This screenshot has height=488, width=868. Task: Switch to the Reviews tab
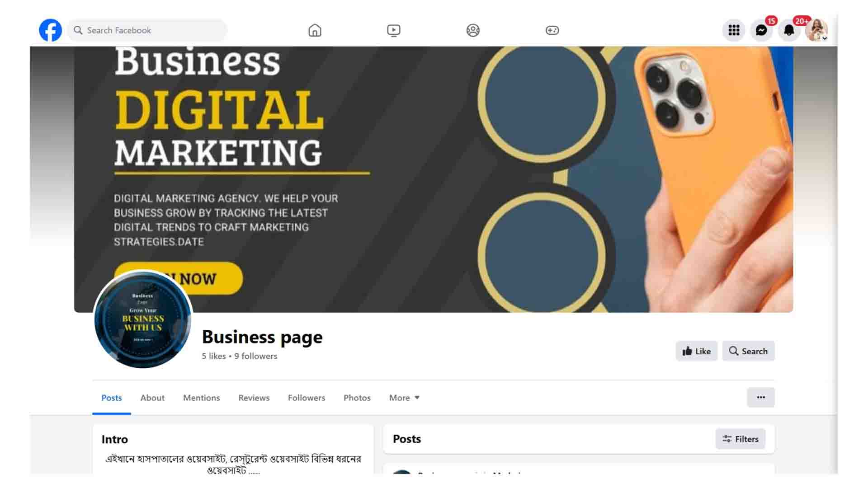pos(254,398)
